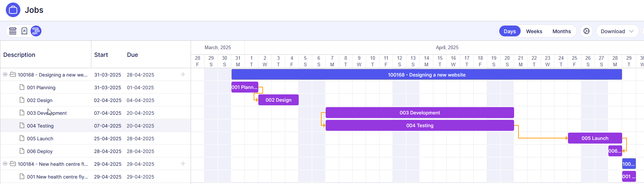Screen dimensions: 644x184
Task: Click the job 100168 folder icon
Action: pos(13,74)
